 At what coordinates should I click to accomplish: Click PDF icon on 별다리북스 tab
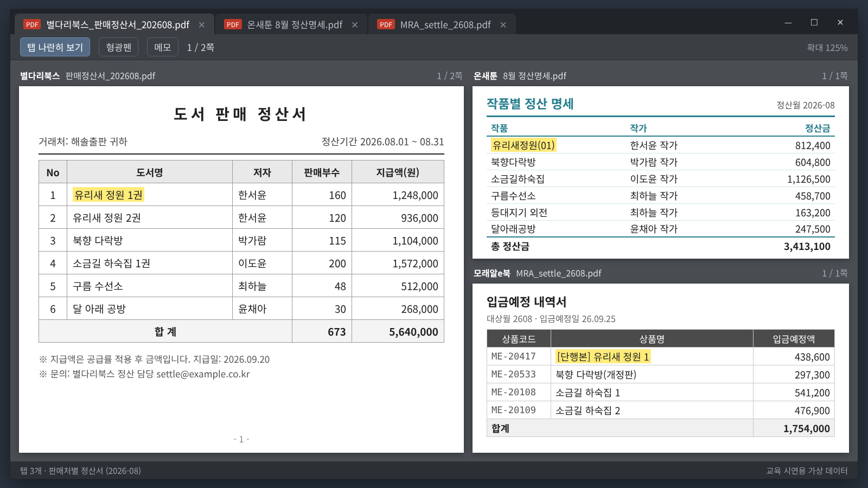point(33,24)
